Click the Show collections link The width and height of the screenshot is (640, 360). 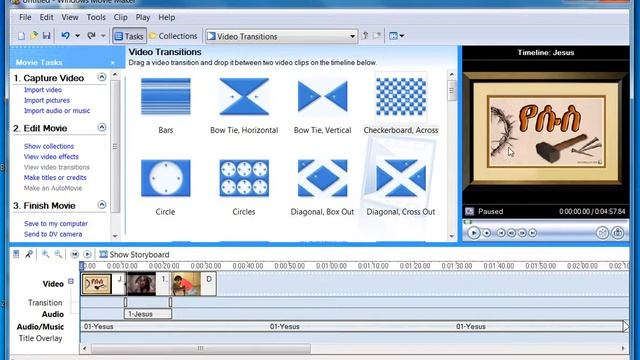point(49,146)
